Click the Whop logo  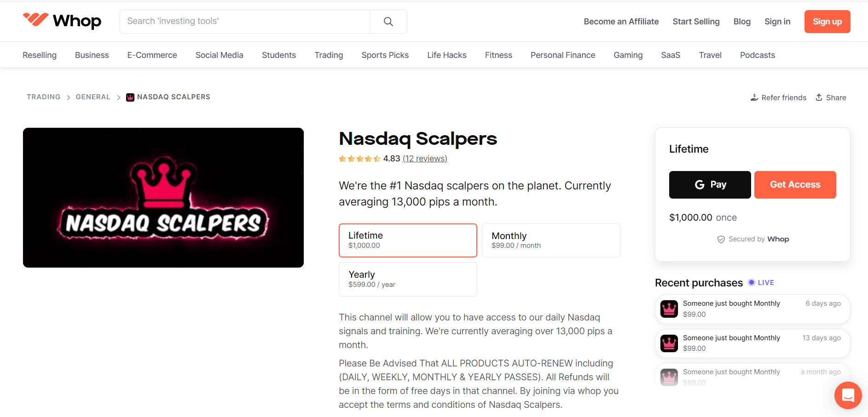point(62,21)
